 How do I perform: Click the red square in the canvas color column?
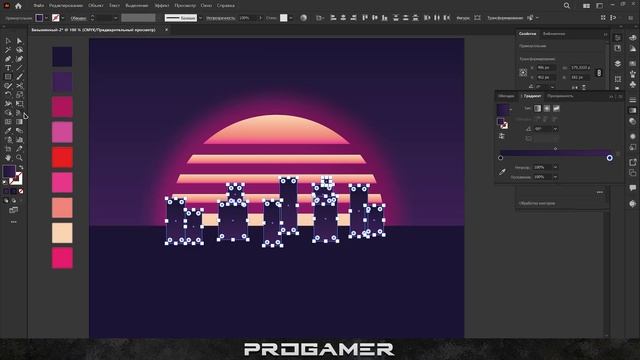click(62, 158)
